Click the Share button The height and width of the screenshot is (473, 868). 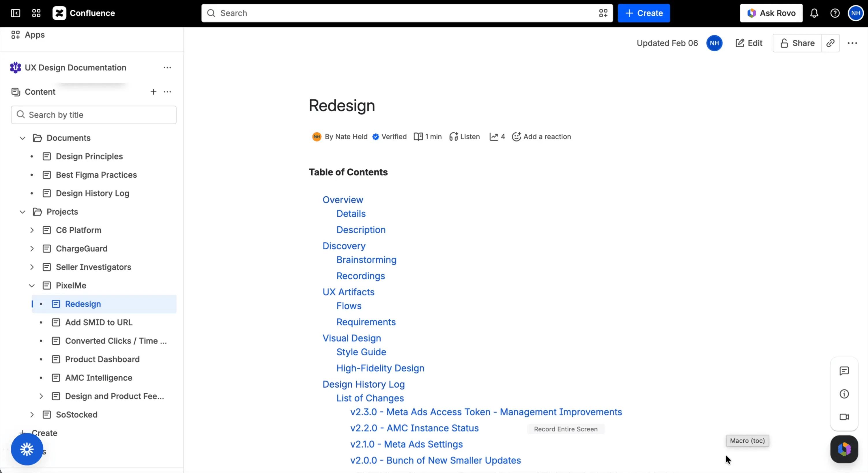point(797,43)
